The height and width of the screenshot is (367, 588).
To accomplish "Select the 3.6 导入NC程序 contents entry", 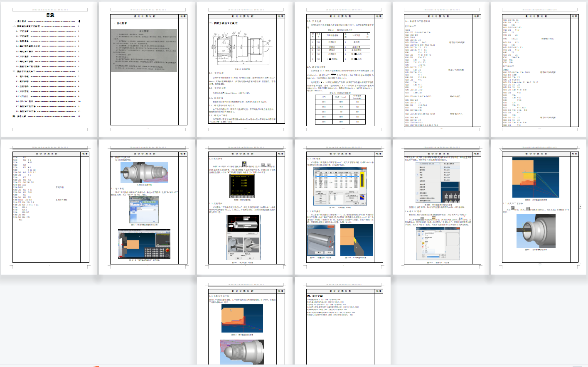I will [x=25, y=101].
